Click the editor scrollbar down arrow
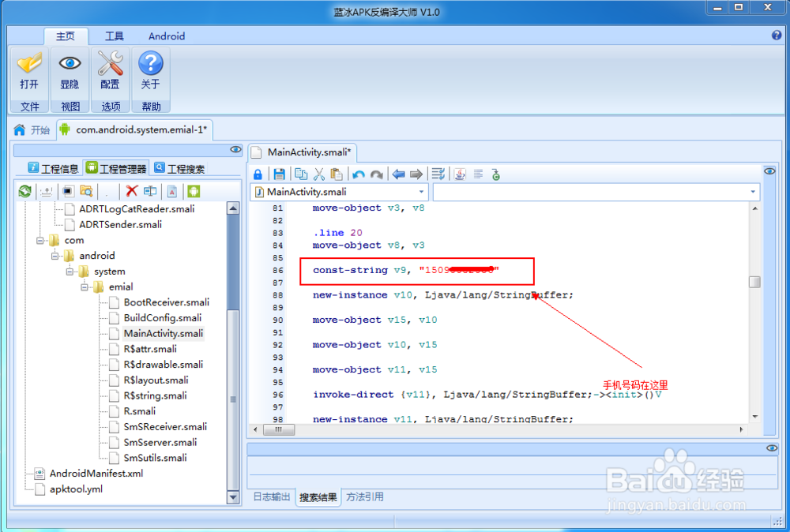This screenshot has width=790, height=532. pyautogui.click(x=754, y=417)
